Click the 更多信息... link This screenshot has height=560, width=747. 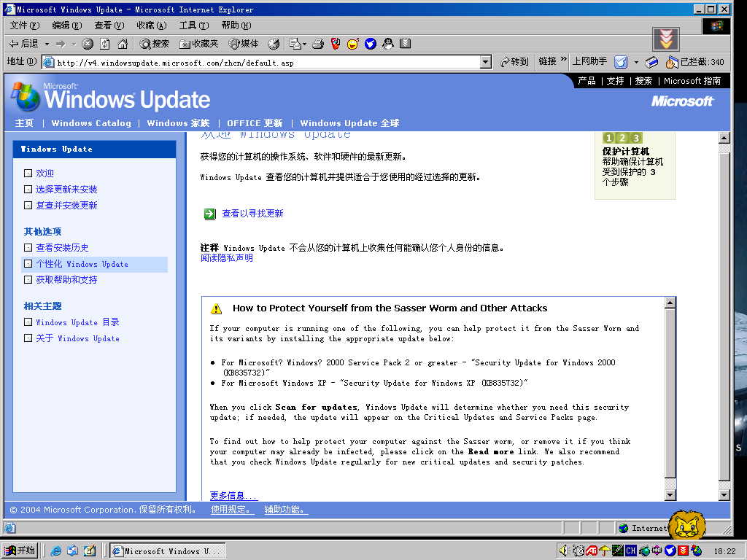coord(233,495)
